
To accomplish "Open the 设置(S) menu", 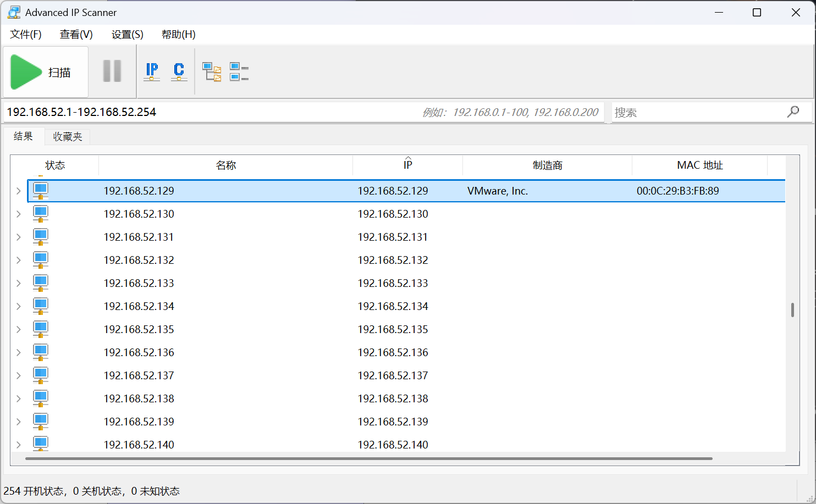I will pos(127,35).
